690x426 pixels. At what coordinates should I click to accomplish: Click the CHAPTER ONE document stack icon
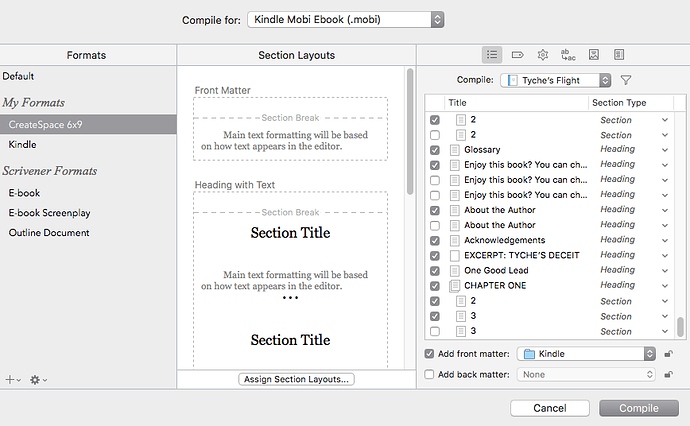[x=454, y=286]
